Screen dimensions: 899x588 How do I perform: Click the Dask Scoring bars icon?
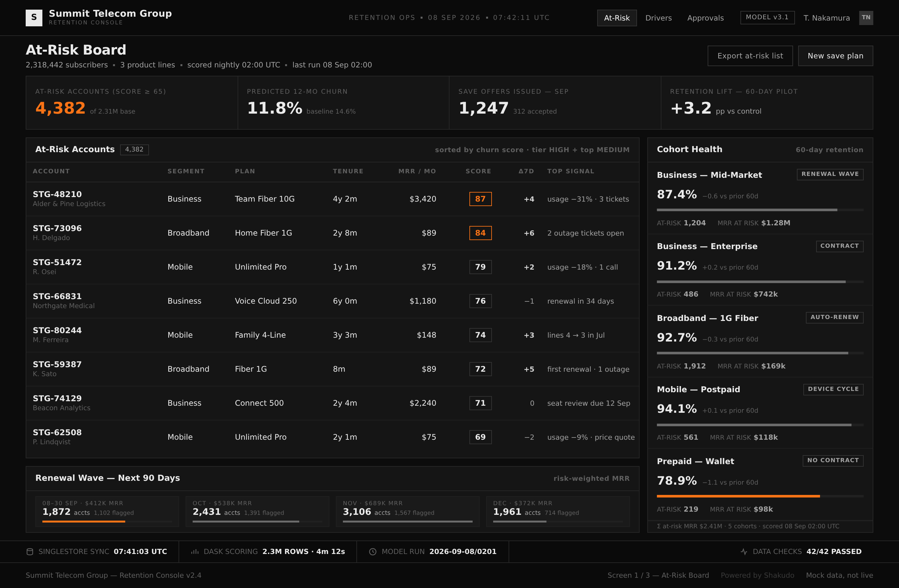(x=195, y=551)
